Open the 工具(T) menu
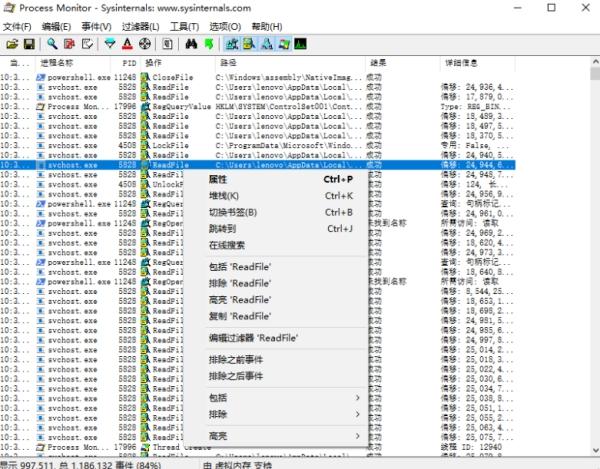 (x=184, y=27)
